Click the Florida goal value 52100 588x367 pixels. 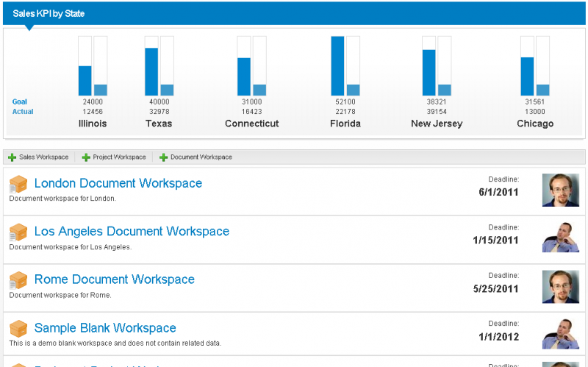tap(345, 101)
